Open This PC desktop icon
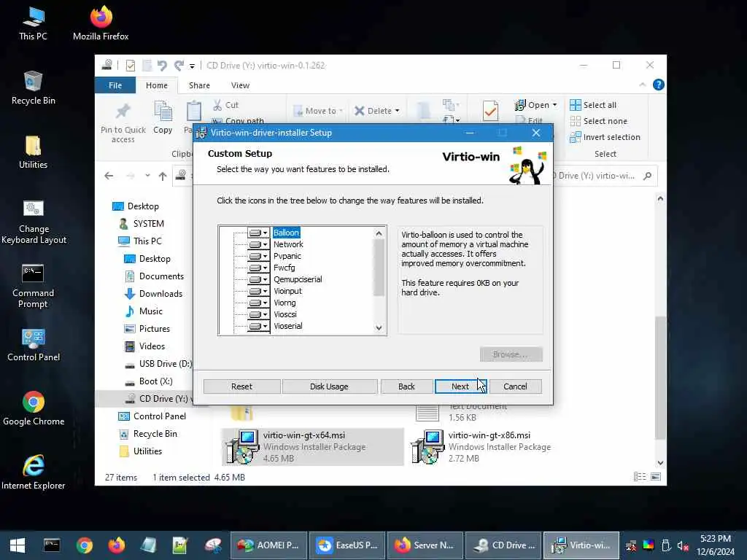 [33, 24]
